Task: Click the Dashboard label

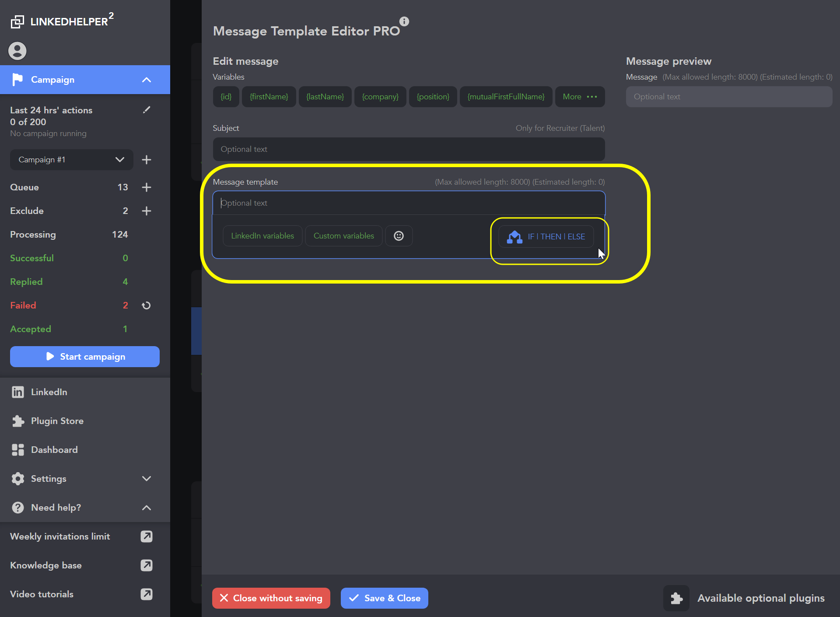Action: [x=54, y=450]
